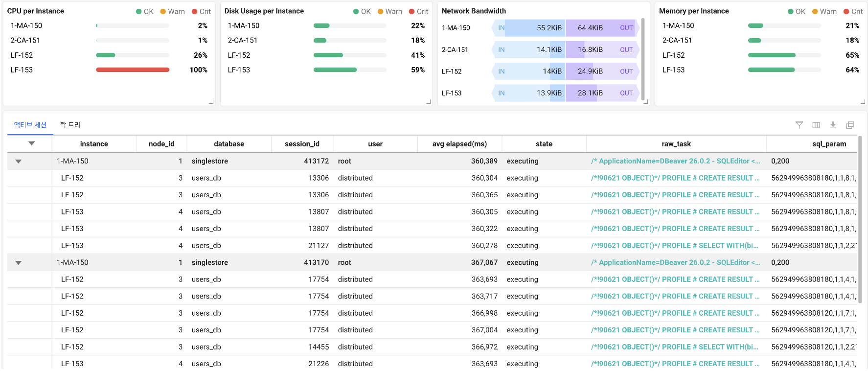The height and width of the screenshot is (371, 868).
Task: Open raw_task DBeaver query link for session 413172
Action: point(675,161)
